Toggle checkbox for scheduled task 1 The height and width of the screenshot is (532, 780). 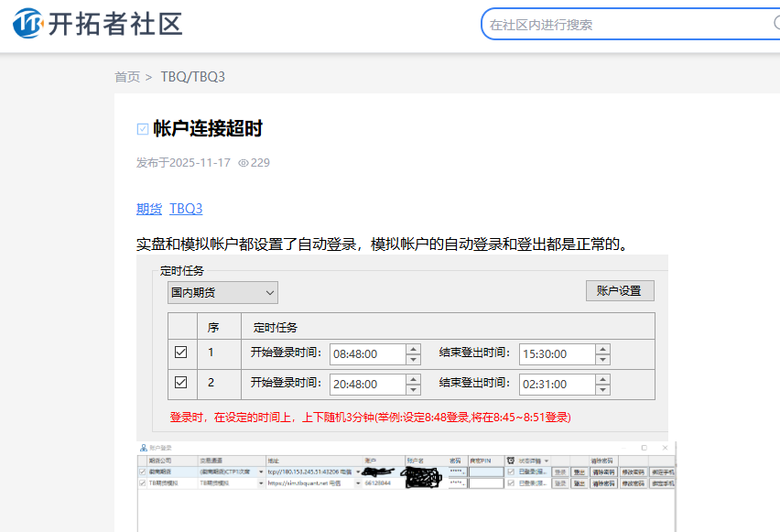click(x=181, y=353)
